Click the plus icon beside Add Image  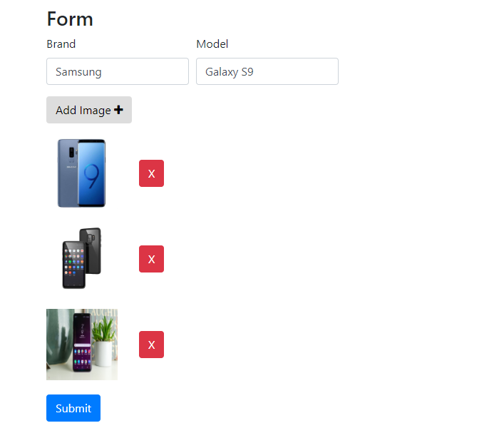(118, 110)
